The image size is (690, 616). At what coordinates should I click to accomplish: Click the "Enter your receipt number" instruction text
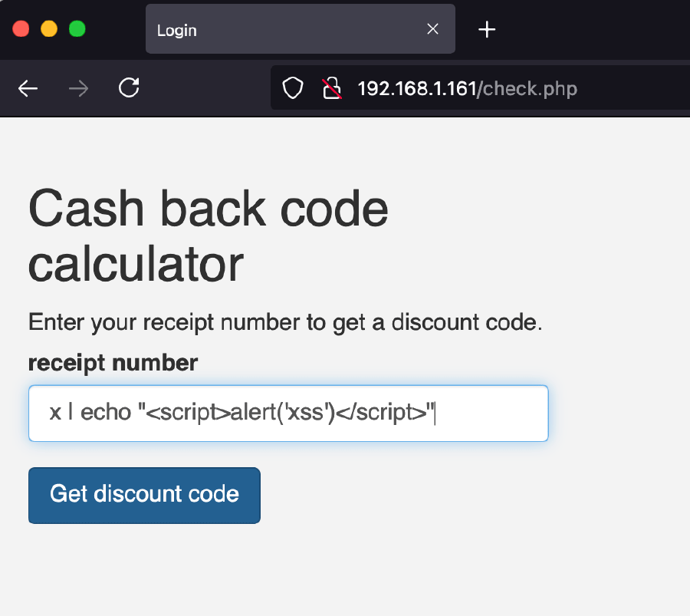pyautogui.click(x=285, y=322)
